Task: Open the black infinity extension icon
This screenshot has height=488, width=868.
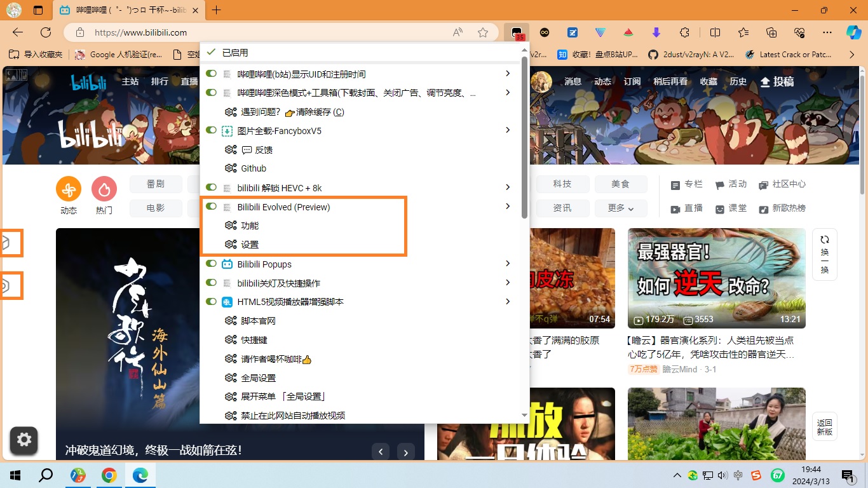Action: pos(545,32)
